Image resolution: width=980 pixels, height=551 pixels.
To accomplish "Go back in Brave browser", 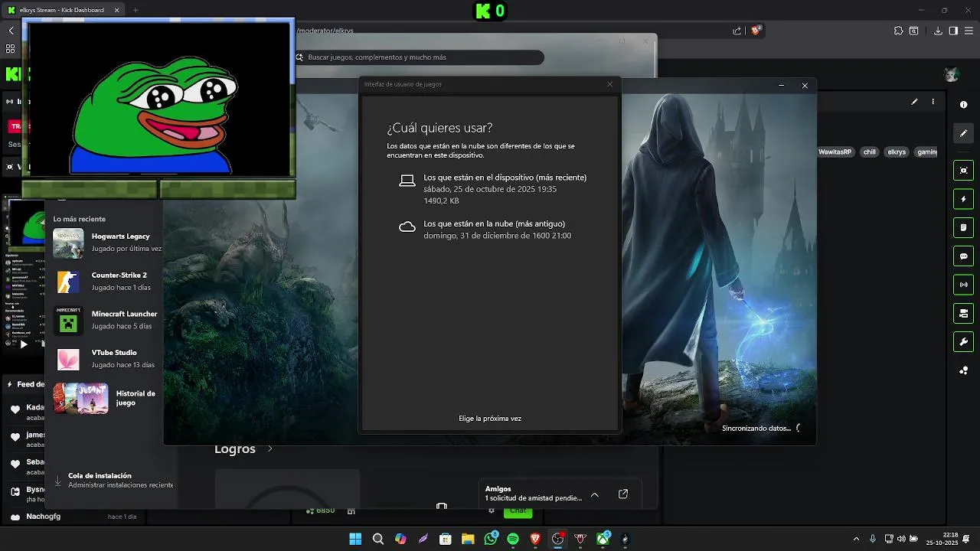I will pyautogui.click(x=11, y=31).
